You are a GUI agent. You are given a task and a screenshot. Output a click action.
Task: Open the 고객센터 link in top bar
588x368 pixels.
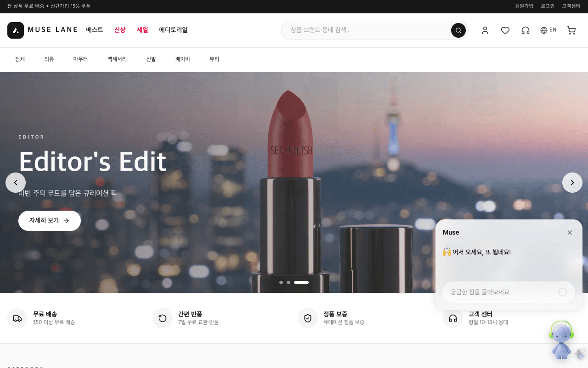click(x=571, y=6)
